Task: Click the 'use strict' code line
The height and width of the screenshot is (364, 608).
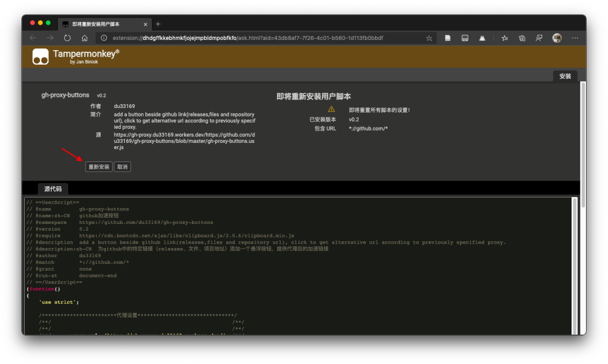Action: (x=59, y=302)
